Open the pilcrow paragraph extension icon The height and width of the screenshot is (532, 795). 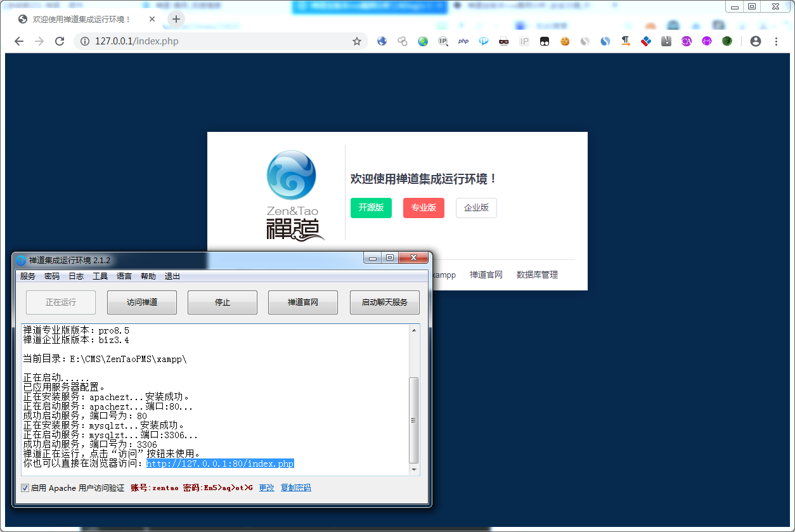click(x=626, y=41)
